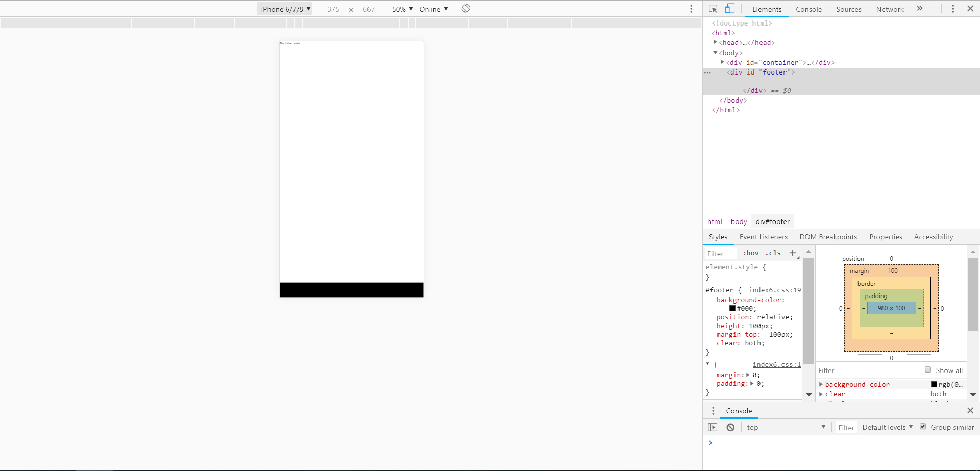Open the Online throttling dropdown
This screenshot has width=980, height=471.
coord(432,9)
